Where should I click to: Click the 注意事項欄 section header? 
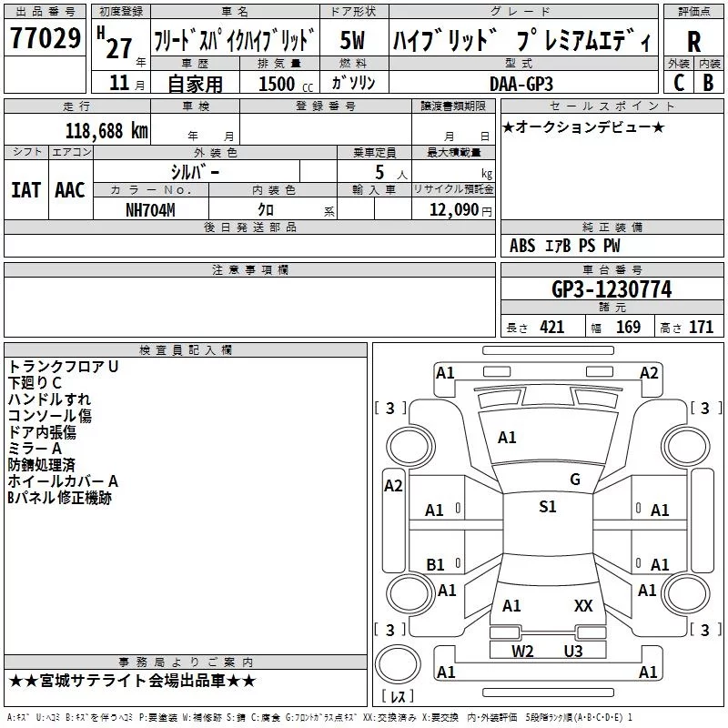coord(250,269)
